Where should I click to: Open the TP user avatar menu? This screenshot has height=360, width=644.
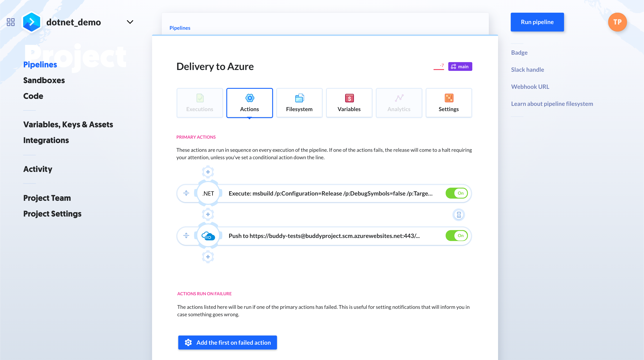[617, 22]
